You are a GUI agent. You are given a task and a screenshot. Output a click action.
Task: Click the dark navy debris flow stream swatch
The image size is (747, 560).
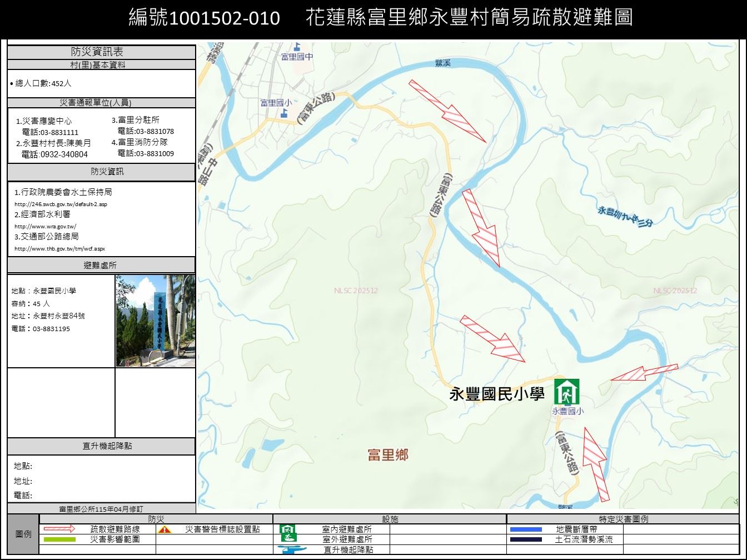click(x=525, y=539)
